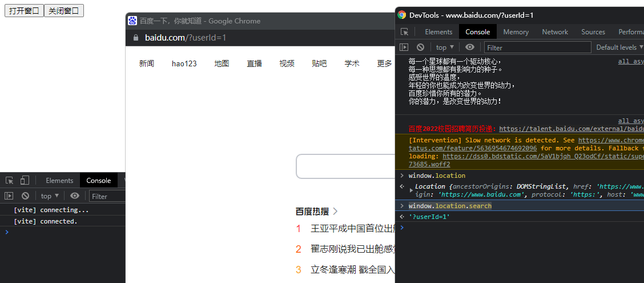This screenshot has height=283, width=644.
Task: Focus the Filter field in left DevTools
Action: pyautogui.click(x=107, y=196)
